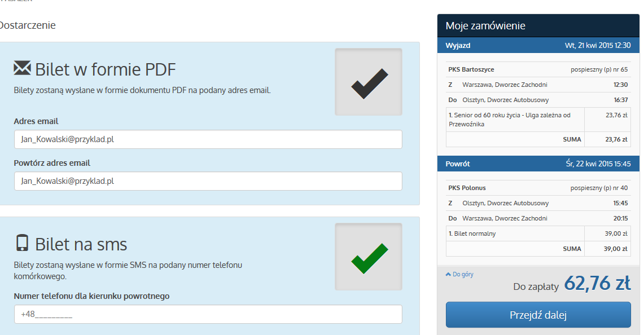This screenshot has width=644, height=335.
Task: Toggle the SMS ticket green checkmark box
Action: tap(369, 257)
